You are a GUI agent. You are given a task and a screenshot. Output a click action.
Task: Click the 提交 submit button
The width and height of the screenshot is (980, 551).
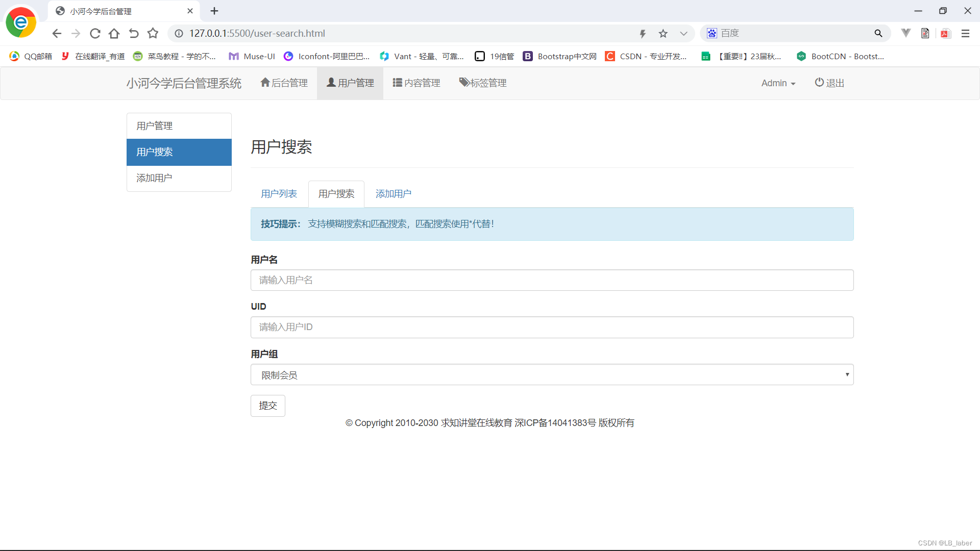coord(268,406)
